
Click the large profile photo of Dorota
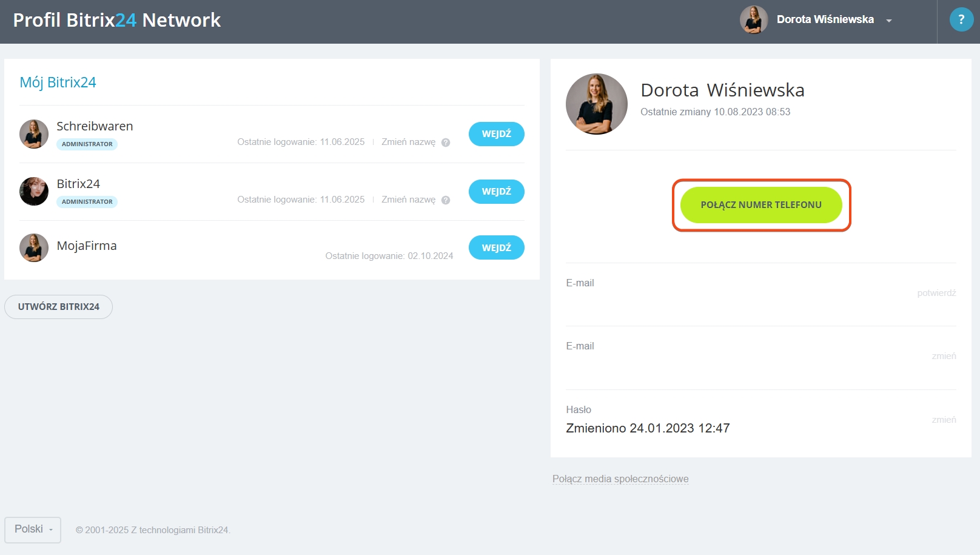click(x=597, y=104)
